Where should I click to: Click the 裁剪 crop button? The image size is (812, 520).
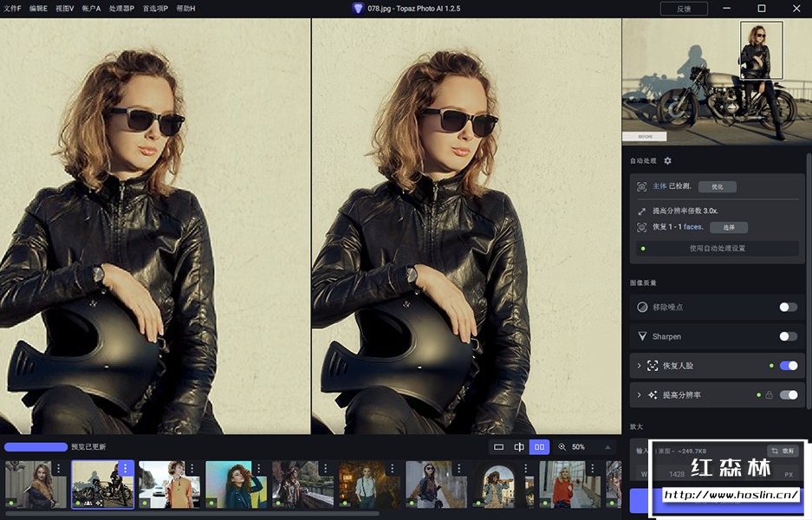[x=783, y=451]
